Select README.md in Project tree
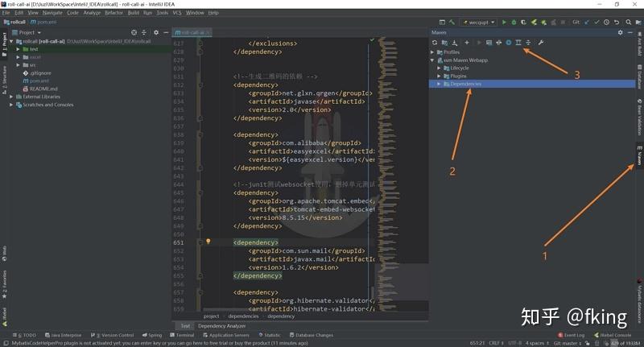Viewport: 644px width, 347px height. [x=40, y=89]
